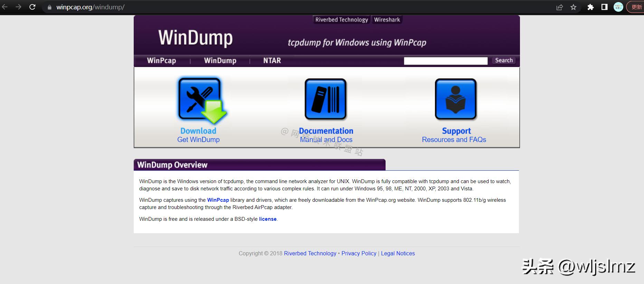Select the Wireshark top tab
The width and height of the screenshot is (644, 284).
(x=387, y=20)
